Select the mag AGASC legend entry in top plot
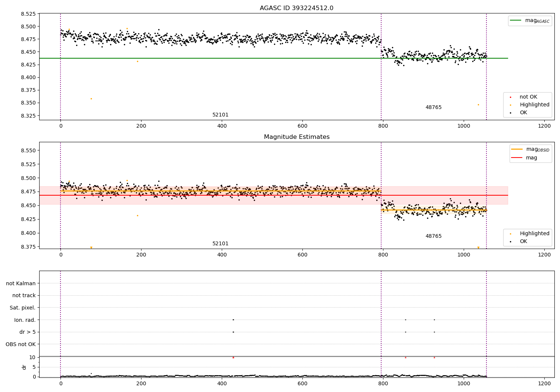The image size is (560, 392). point(530,21)
